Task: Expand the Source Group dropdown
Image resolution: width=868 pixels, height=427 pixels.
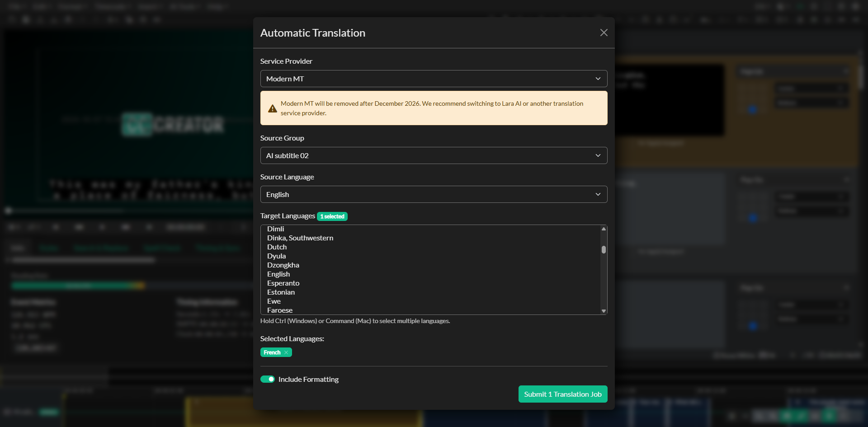Action: coord(434,155)
